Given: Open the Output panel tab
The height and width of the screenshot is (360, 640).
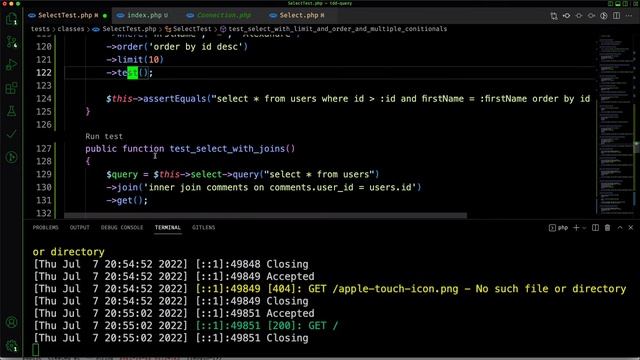Looking at the screenshot, I should click(80, 228).
